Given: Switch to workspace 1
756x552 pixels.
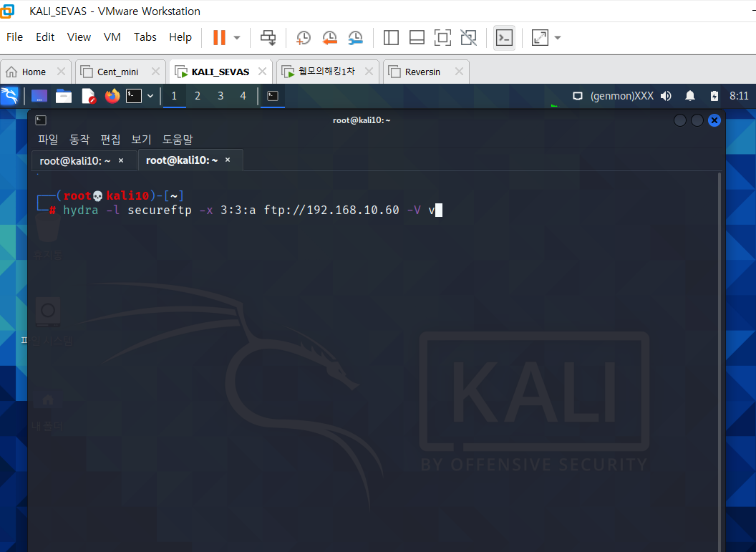Looking at the screenshot, I should click(x=174, y=96).
